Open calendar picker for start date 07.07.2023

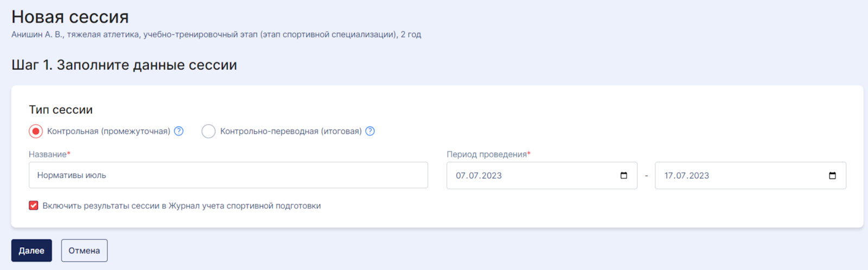(623, 176)
